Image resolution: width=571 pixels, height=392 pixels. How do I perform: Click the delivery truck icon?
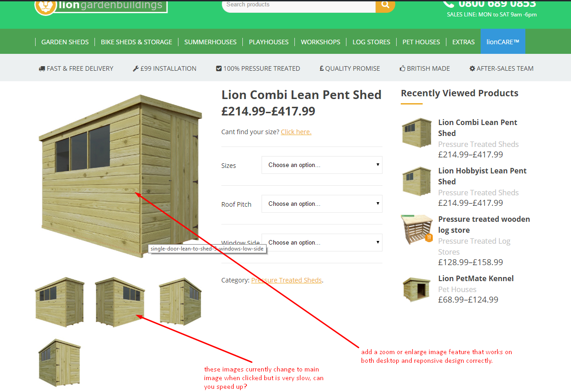42,68
